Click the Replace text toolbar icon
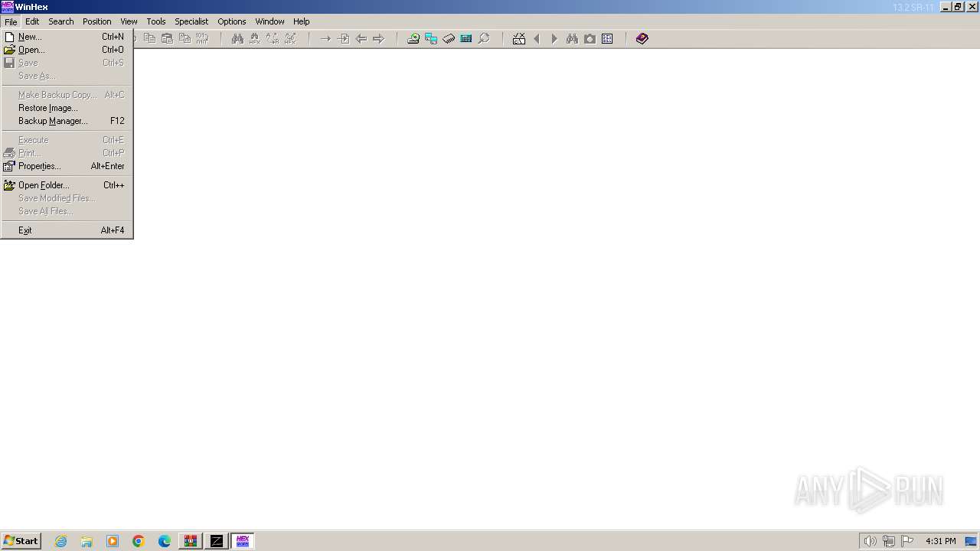Viewport: 980px width, 551px height. (273, 38)
